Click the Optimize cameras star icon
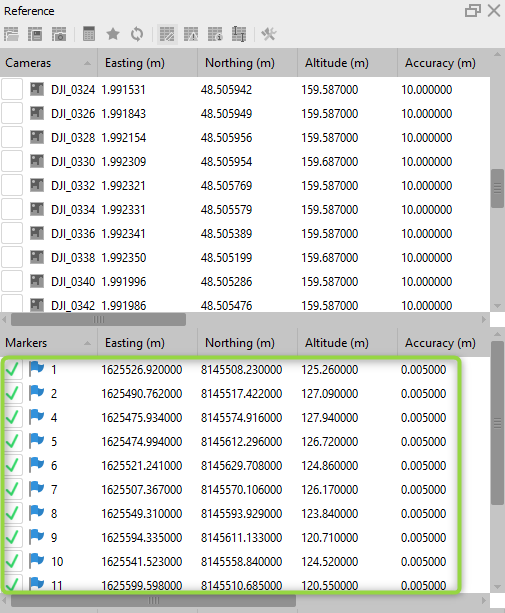This screenshot has height=613, width=505. coord(113,34)
